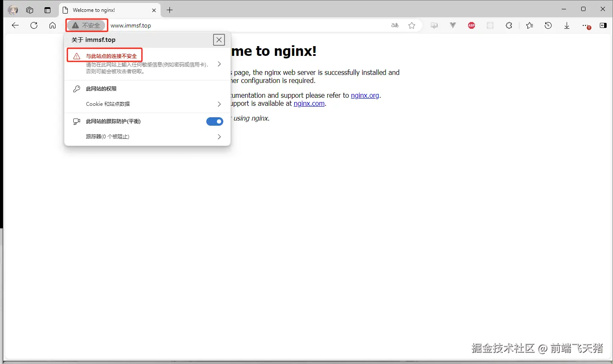613x364 pixels.
Task: Open the extensions puzzle icon
Action: 509,25
